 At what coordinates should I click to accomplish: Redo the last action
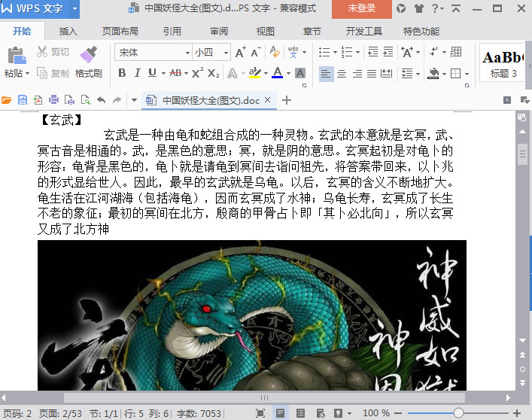click(117, 100)
